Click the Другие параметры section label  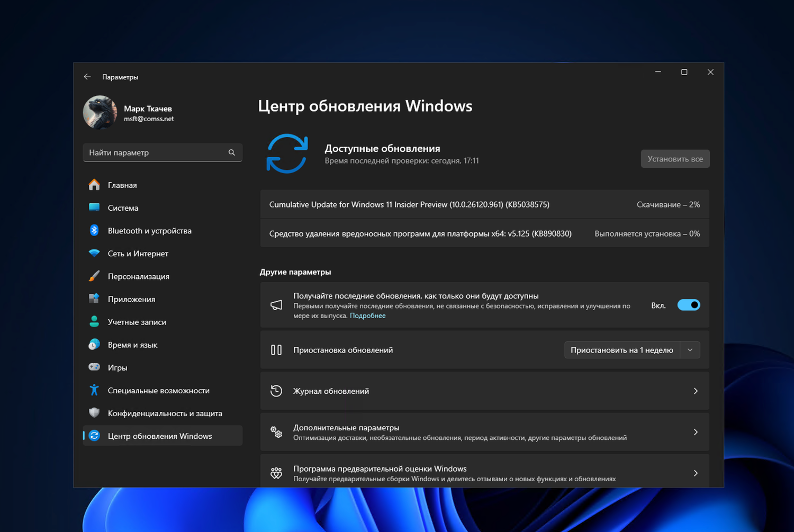pyautogui.click(x=295, y=272)
